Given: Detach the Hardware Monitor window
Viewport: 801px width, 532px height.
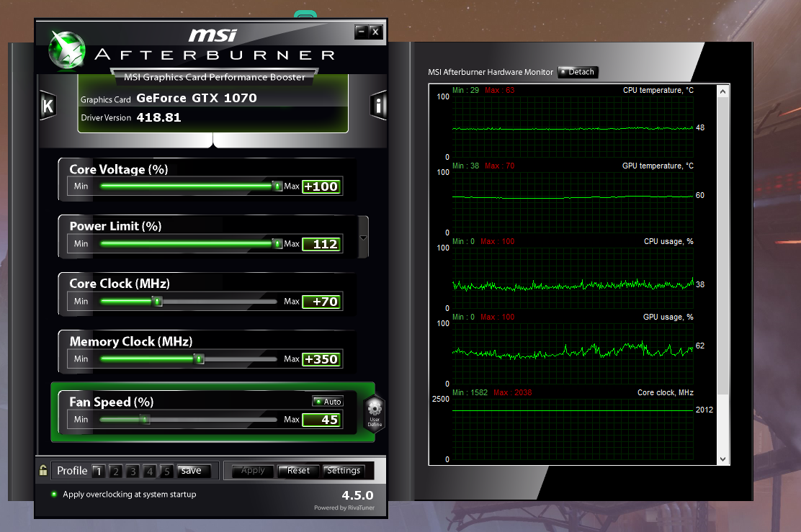Looking at the screenshot, I should click(578, 72).
